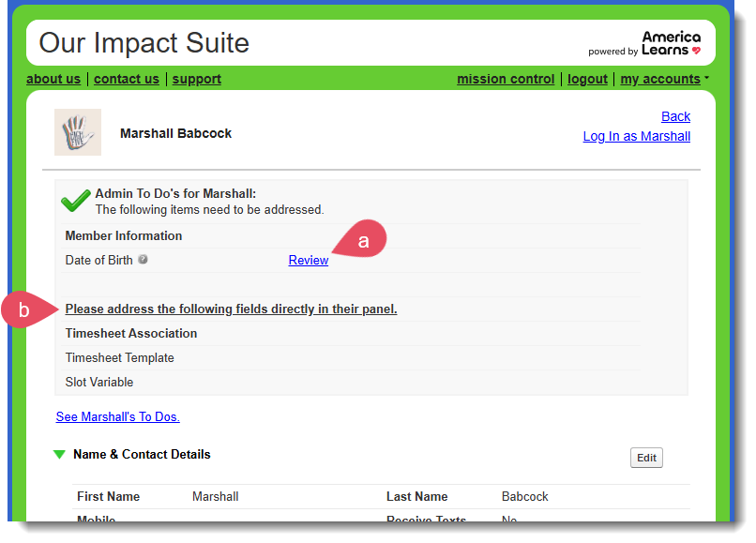This screenshot has width=756, height=543.
Task: Expand the my accounts dropdown
Action: (x=664, y=79)
